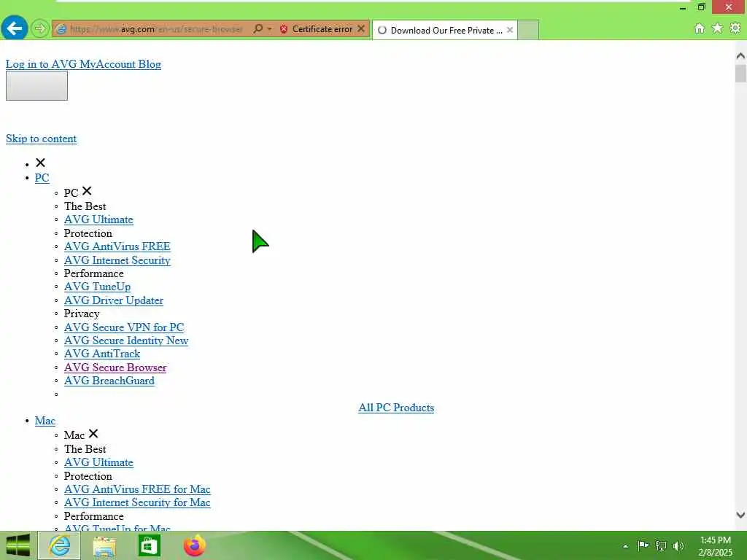Open the Log in to AVG MyAccount Blog link
747x560 pixels.
(x=83, y=64)
